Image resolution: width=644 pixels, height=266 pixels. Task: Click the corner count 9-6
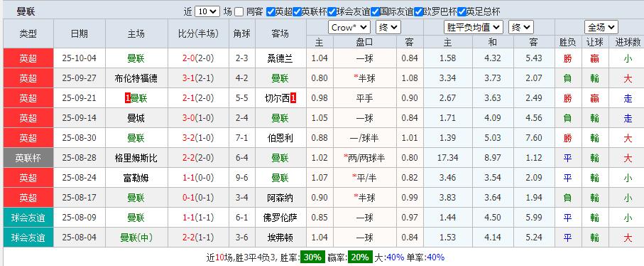242,178
